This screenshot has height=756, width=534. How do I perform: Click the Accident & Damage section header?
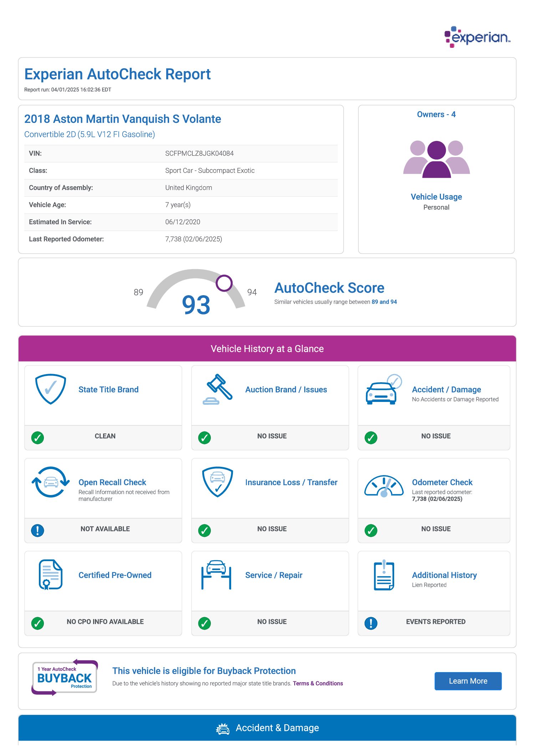tap(267, 728)
